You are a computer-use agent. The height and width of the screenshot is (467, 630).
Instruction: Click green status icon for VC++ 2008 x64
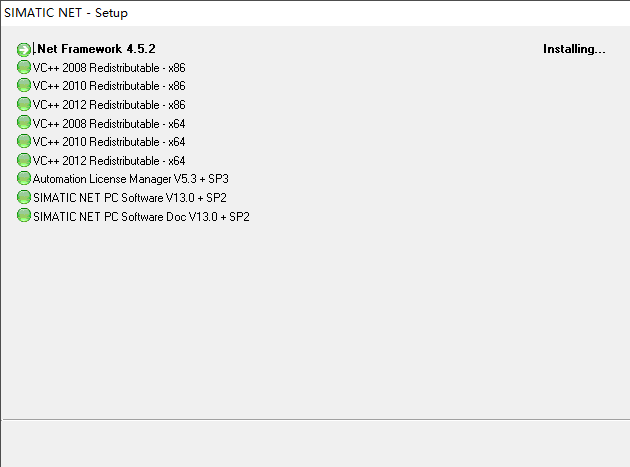[x=24, y=123]
